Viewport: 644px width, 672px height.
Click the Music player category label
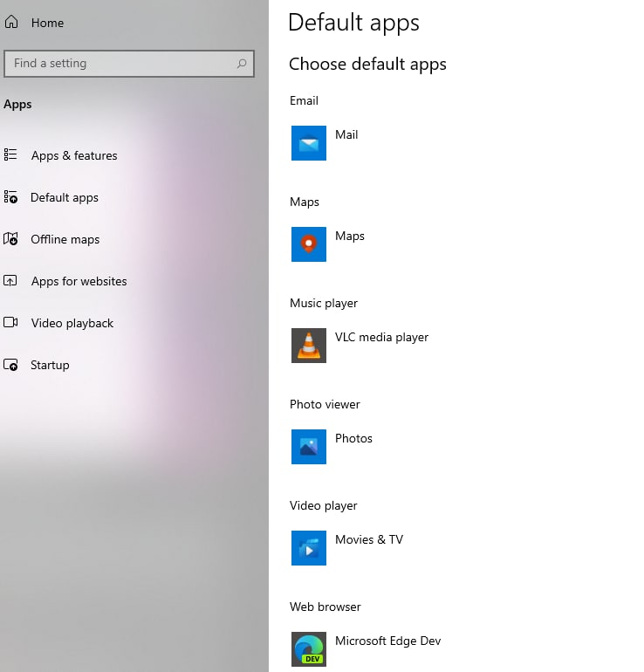point(324,304)
